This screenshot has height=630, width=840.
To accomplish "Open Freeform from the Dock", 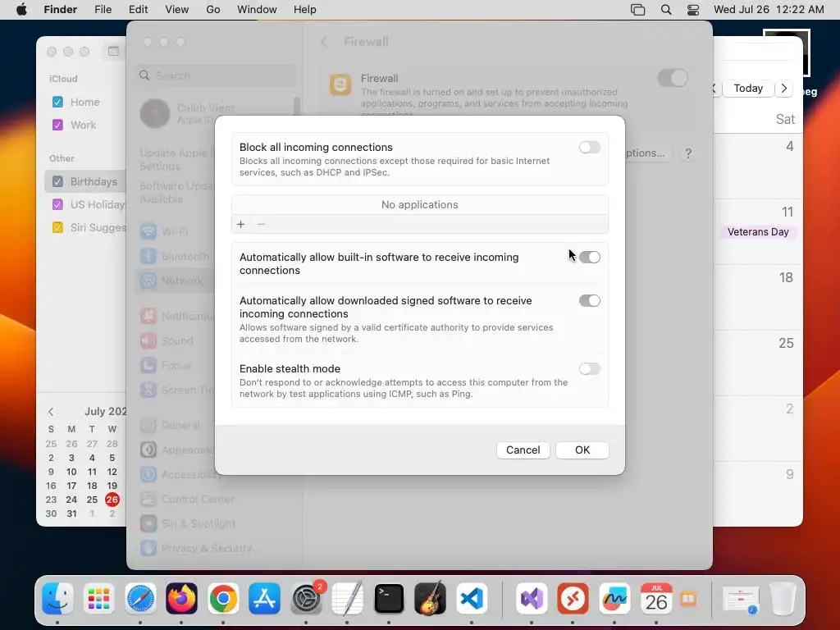I will pos(614,598).
